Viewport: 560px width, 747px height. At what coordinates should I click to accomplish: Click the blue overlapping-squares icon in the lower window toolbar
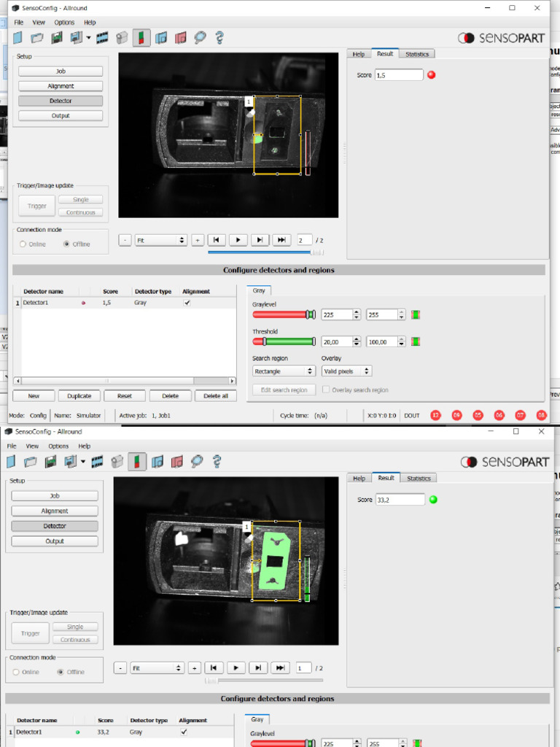tap(157, 461)
